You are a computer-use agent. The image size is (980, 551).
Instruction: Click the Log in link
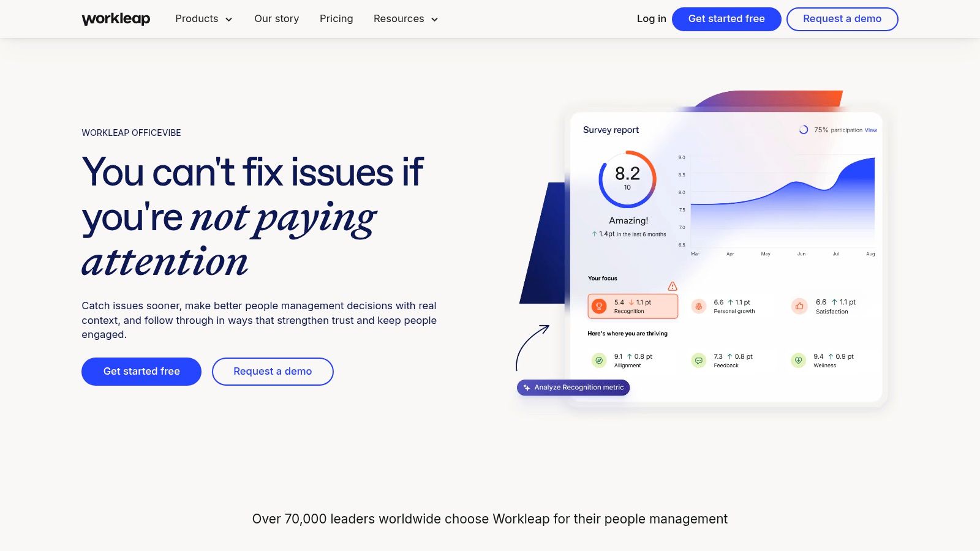pyautogui.click(x=651, y=19)
